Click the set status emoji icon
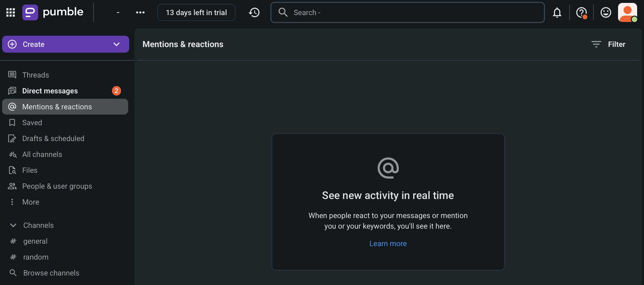The height and width of the screenshot is (285, 644). pyautogui.click(x=606, y=12)
